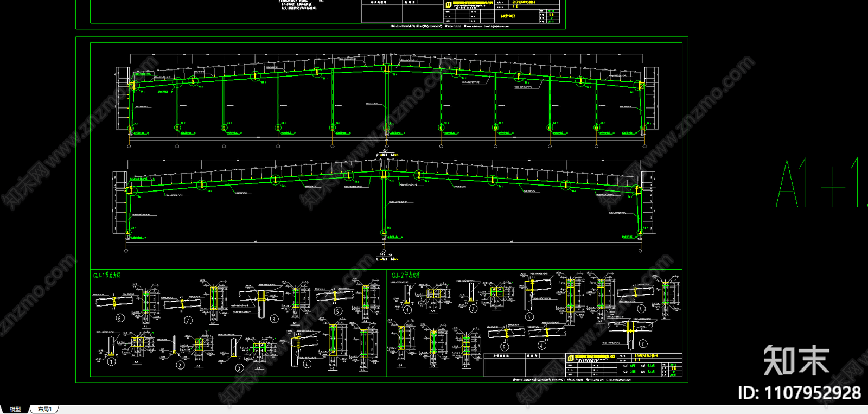Click node marker 5 in GJ-1 details
868x414 pixels.
coord(338,311)
